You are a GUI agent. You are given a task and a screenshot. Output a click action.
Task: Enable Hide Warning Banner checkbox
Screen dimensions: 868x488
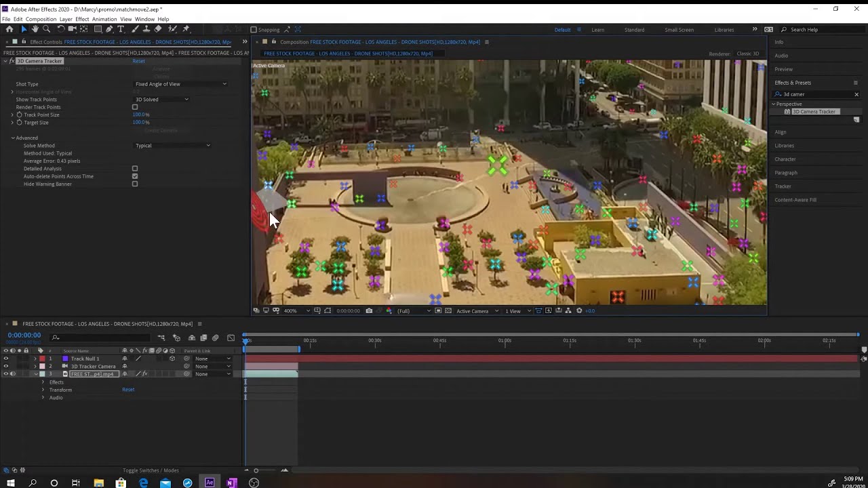point(135,184)
